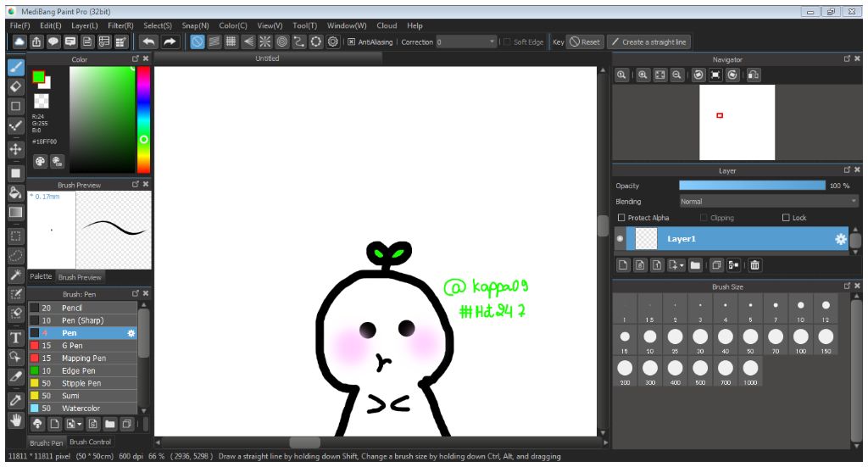Click the cloud save icon
The height and width of the screenshot is (467, 868).
(x=19, y=42)
